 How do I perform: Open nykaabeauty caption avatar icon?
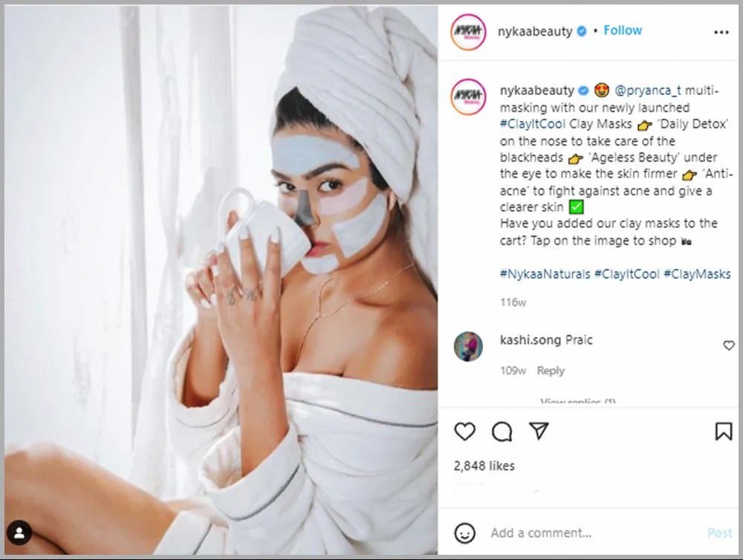click(x=468, y=97)
